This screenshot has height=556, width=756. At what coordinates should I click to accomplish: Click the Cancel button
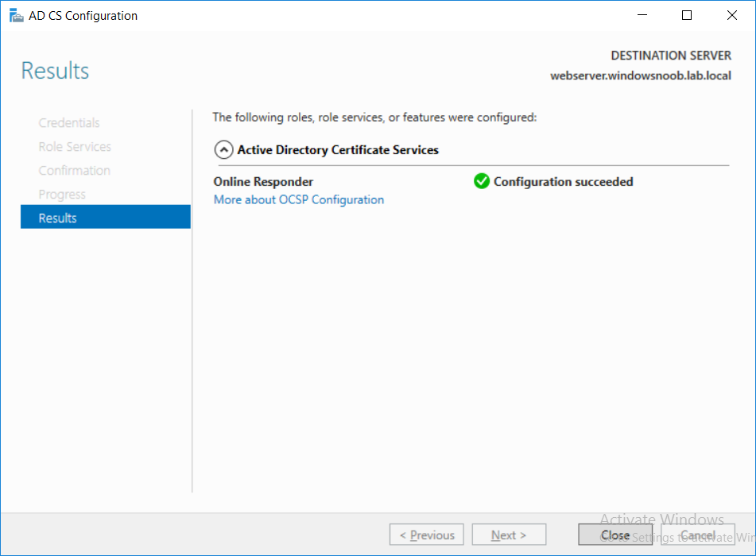pos(698,535)
